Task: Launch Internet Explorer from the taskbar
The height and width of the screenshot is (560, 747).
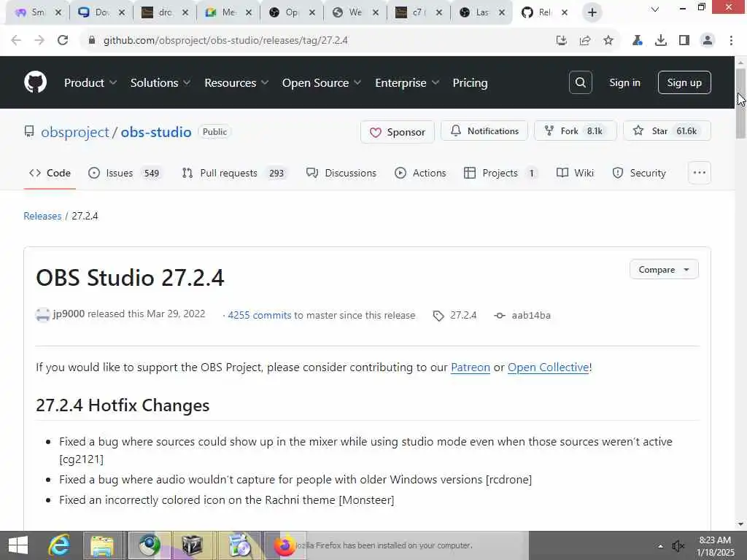Action: pyautogui.click(x=60, y=545)
